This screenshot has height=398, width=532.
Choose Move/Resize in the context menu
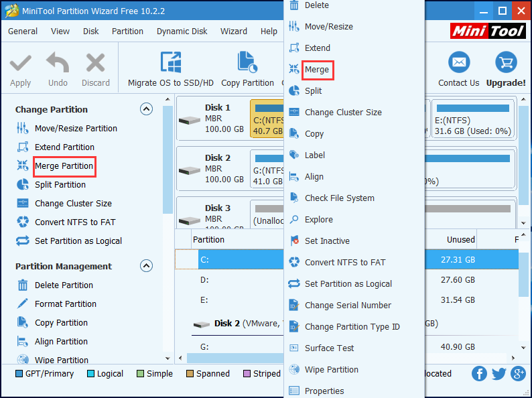354,26
